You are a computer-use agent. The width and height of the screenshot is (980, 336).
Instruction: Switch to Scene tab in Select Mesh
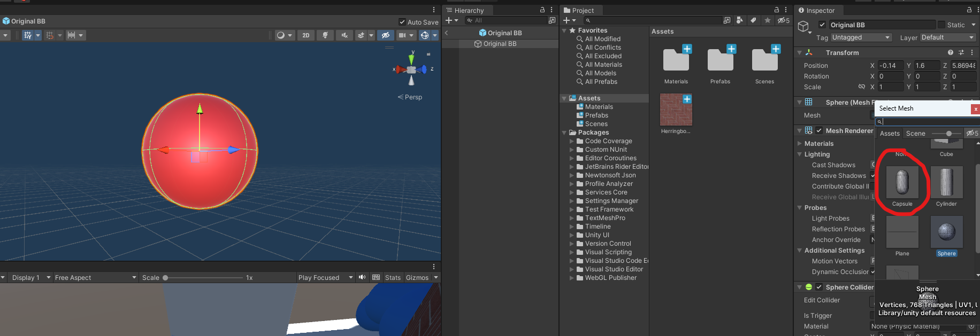click(915, 134)
